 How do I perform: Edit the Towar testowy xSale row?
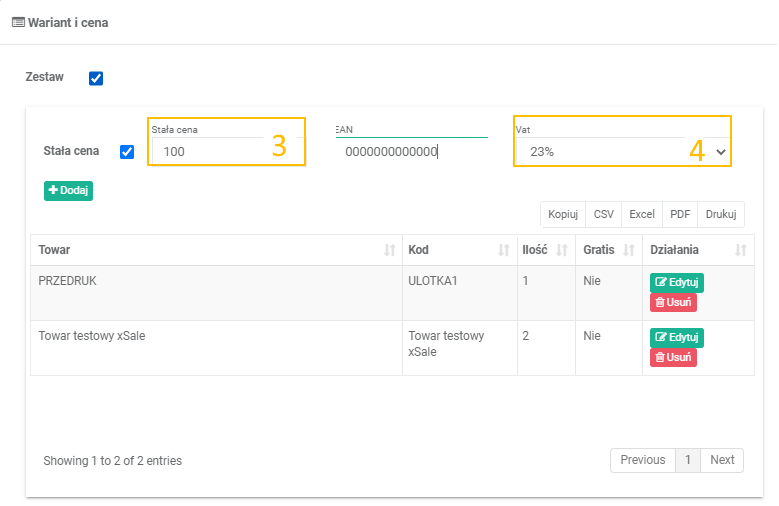coord(676,338)
